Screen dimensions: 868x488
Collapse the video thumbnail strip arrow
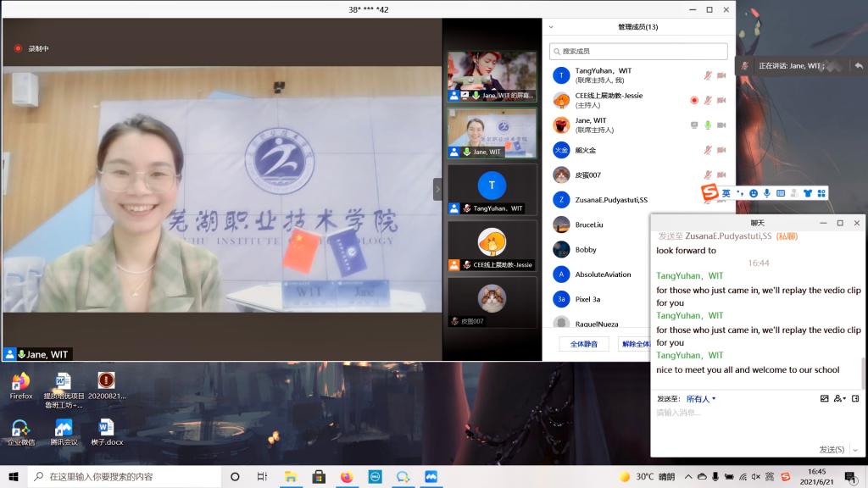coord(437,189)
